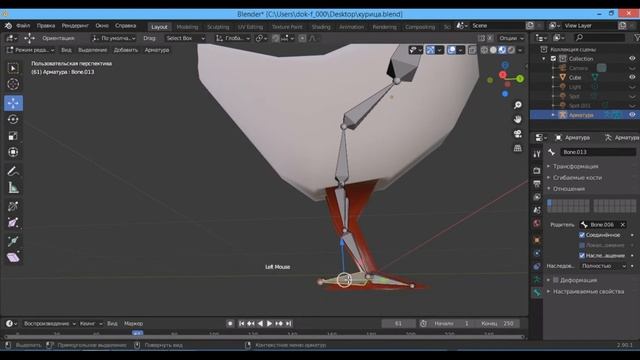The image size is (640, 360).
Task: Open the Output properties tab icon
Action: tap(537, 184)
